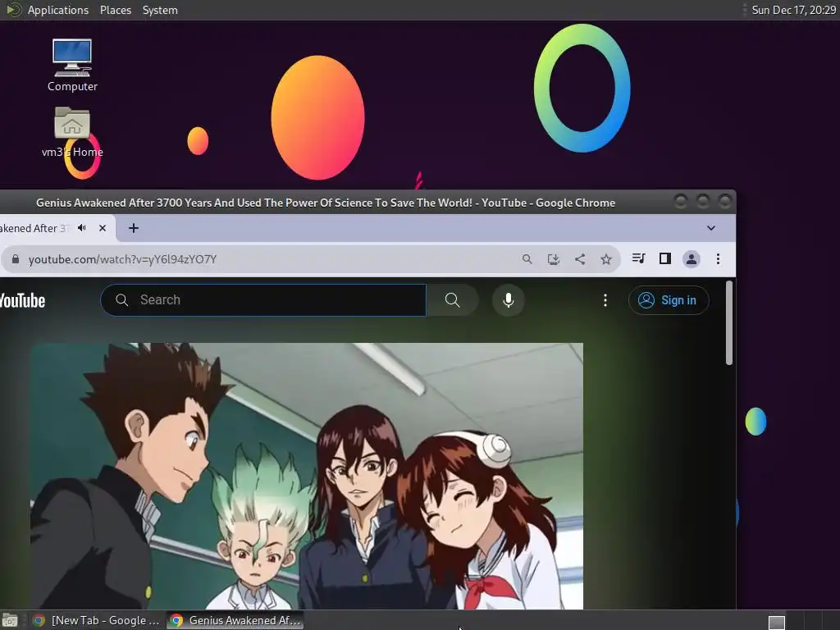Open the System menu
This screenshot has width=840, height=630.
click(x=160, y=10)
